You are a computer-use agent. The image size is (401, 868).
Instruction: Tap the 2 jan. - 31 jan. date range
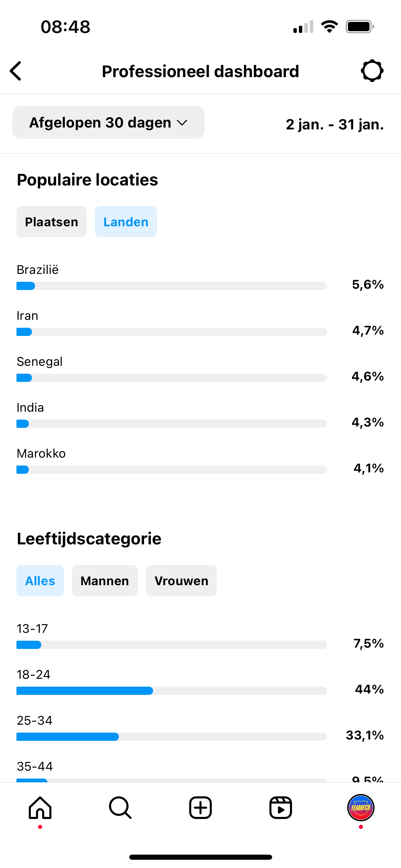click(335, 124)
